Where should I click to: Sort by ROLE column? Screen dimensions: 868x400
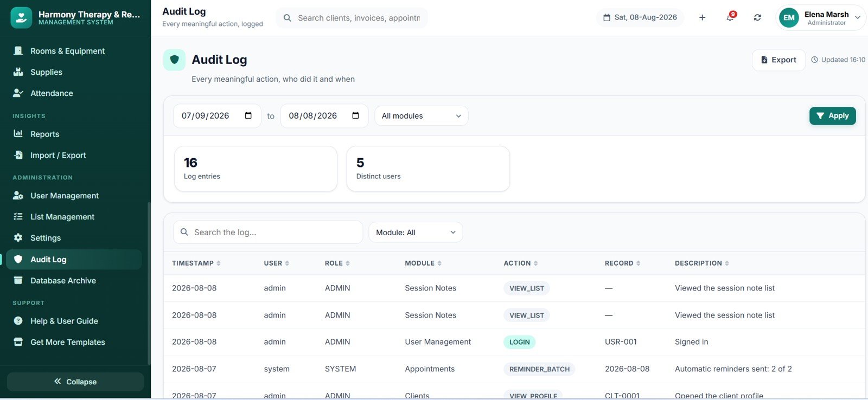click(337, 263)
